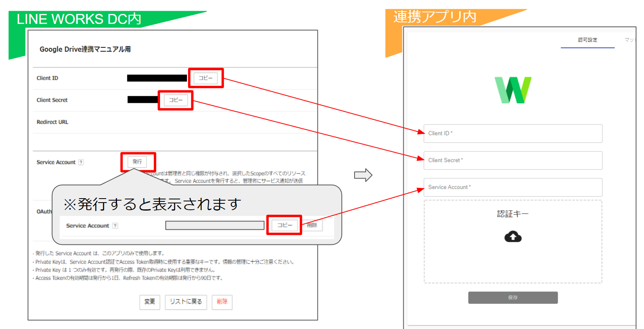Click the Google Drive連携マニュアル用 title
This screenshot has height=329, width=644.
[x=85, y=49]
